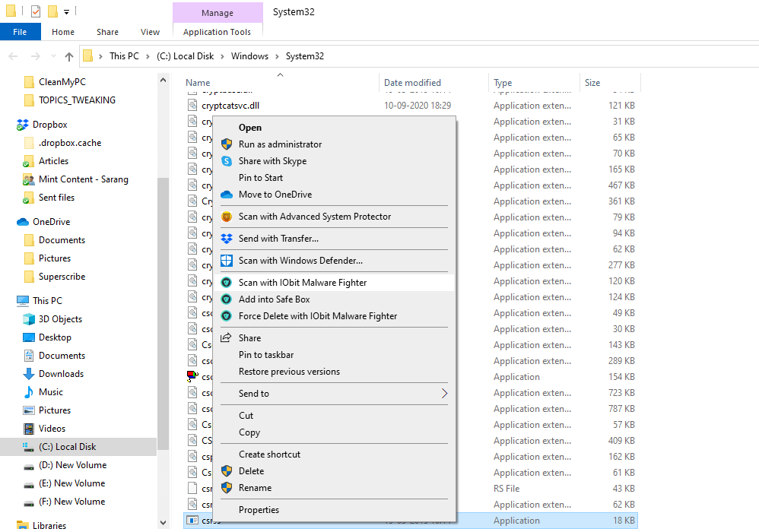Select (D:) New Volume drive in sidebar
The image size is (759, 532).
pos(72,465)
